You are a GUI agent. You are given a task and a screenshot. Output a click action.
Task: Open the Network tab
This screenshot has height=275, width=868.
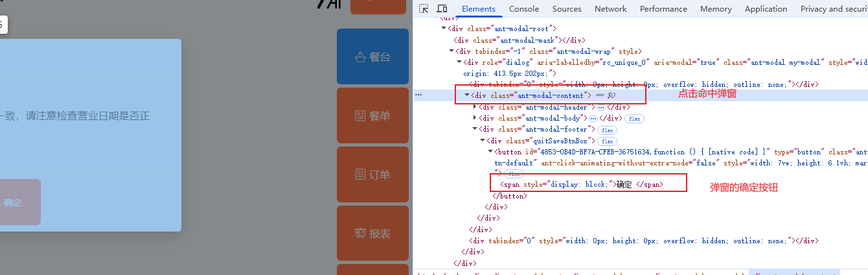click(610, 8)
